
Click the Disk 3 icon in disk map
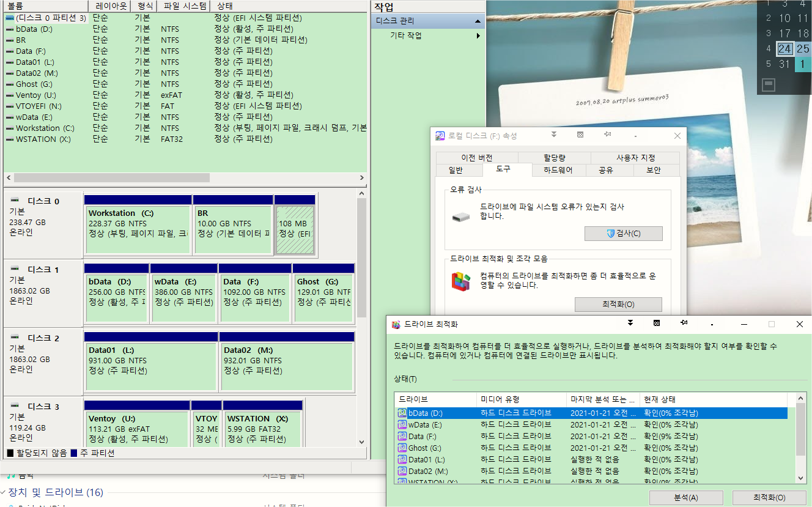[15, 406]
